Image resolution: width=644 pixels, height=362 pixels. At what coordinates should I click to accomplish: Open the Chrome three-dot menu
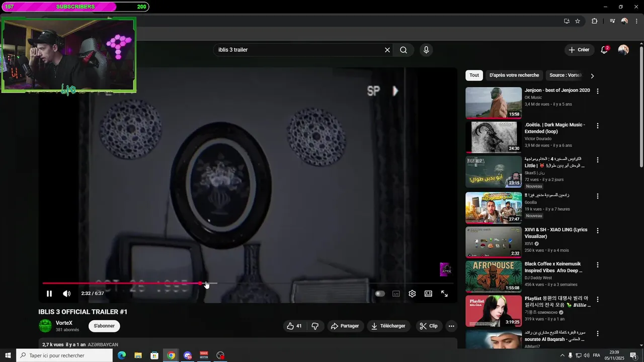click(x=636, y=21)
